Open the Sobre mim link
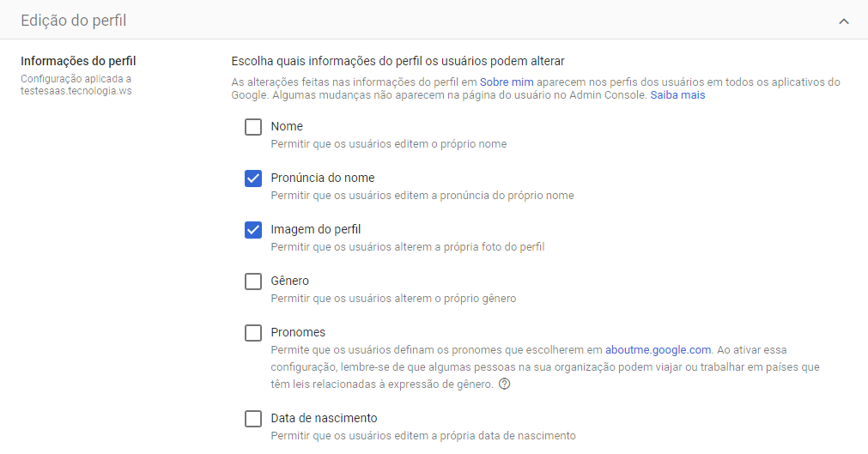Image resolution: width=868 pixels, height=454 pixels. pyautogui.click(x=507, y=82)
